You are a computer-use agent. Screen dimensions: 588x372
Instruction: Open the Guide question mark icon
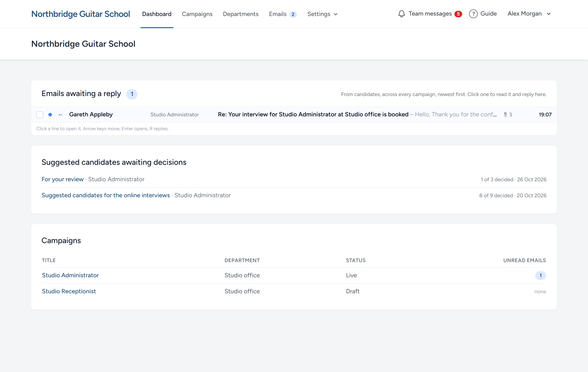473,14
